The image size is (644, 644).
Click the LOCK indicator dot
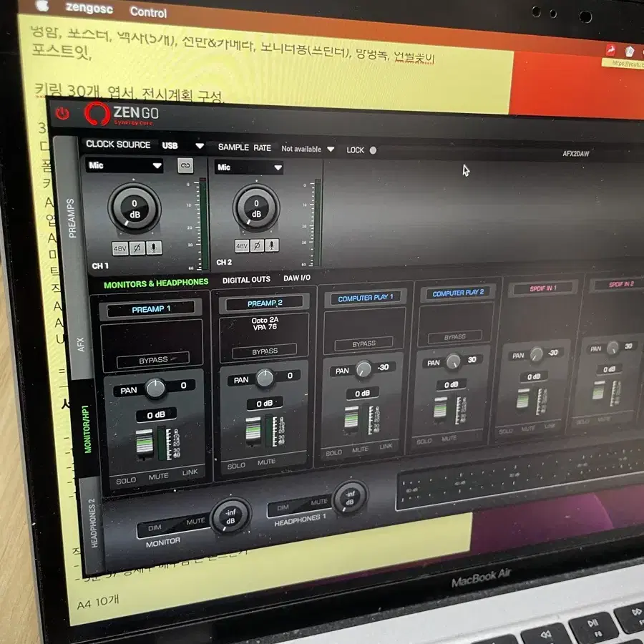[373, 150]
